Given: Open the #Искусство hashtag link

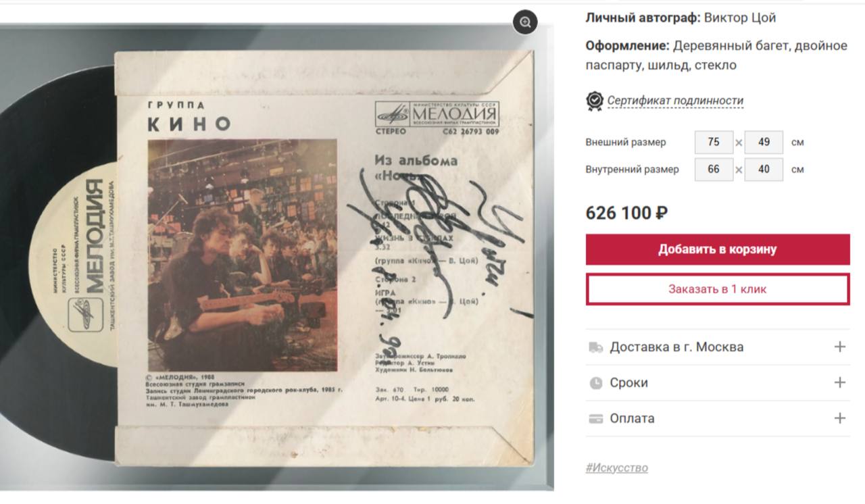Looking at the screenshot, I should (x=616, y=468).
